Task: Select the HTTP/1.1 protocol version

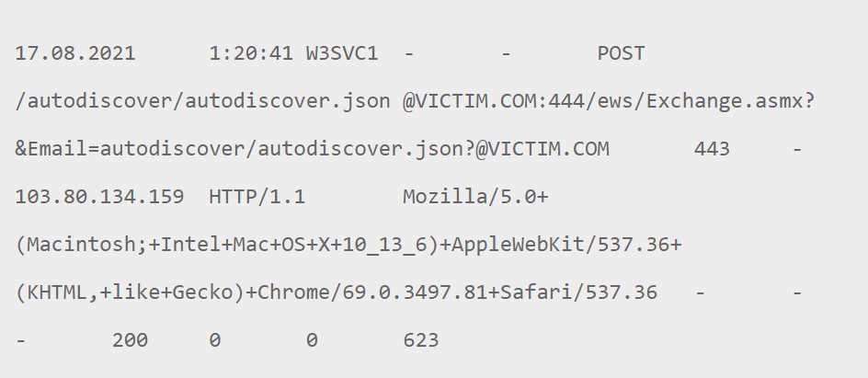Action: (x=257, y=197)
